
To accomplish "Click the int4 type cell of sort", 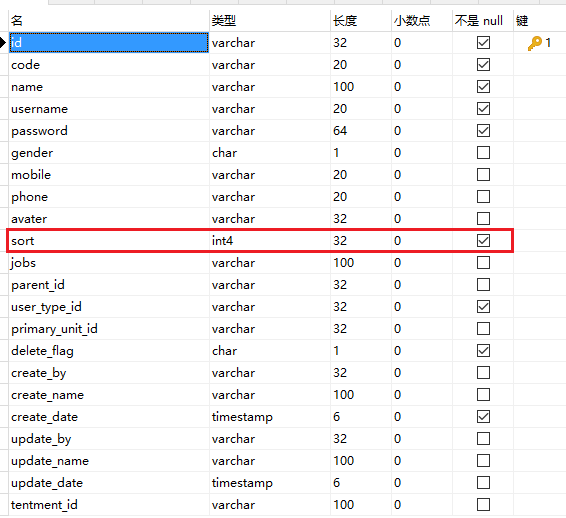I will 270,241.
